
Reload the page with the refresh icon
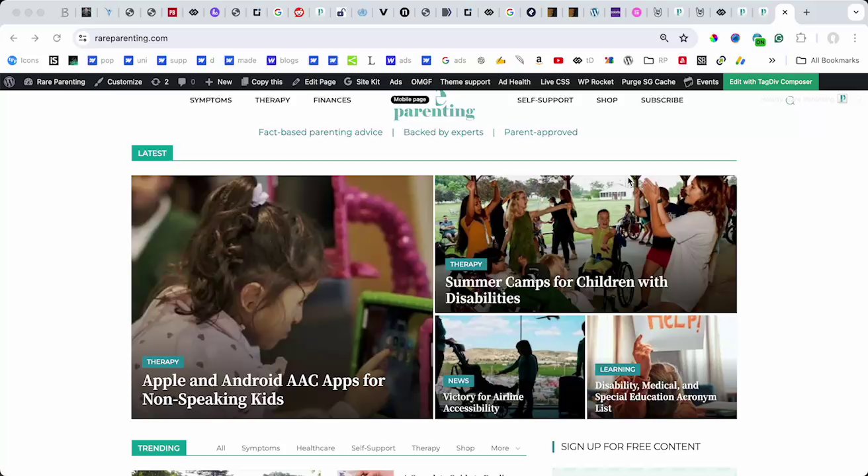(x=57, y=38)
